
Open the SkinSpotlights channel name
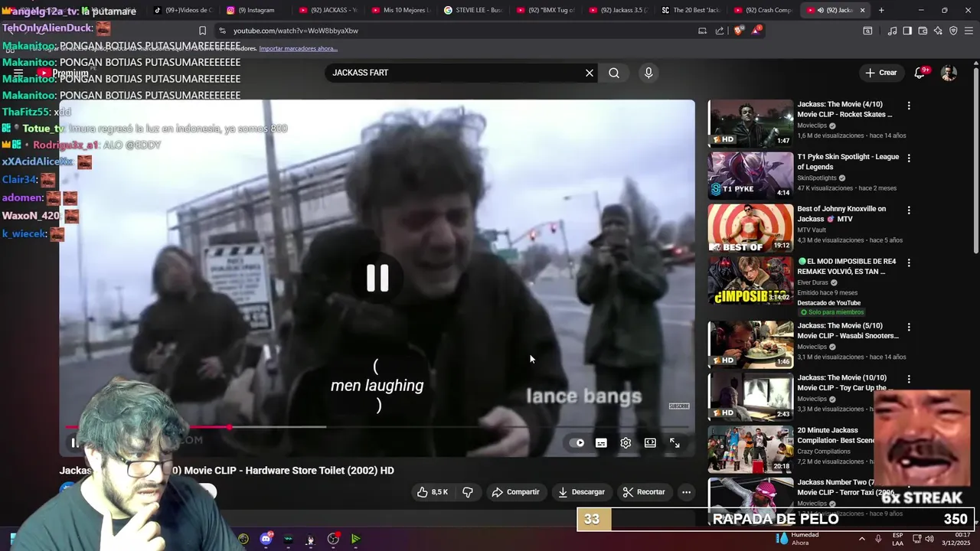pos(817,178)
